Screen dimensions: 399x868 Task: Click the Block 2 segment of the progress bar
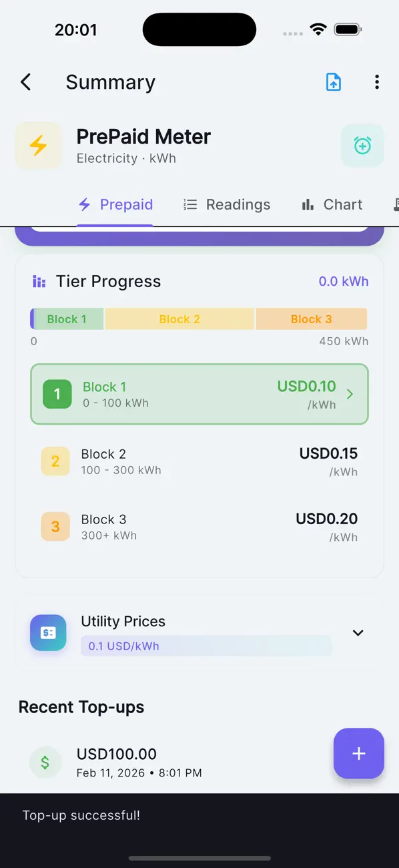pyautogui.click(x=179, y=318)
